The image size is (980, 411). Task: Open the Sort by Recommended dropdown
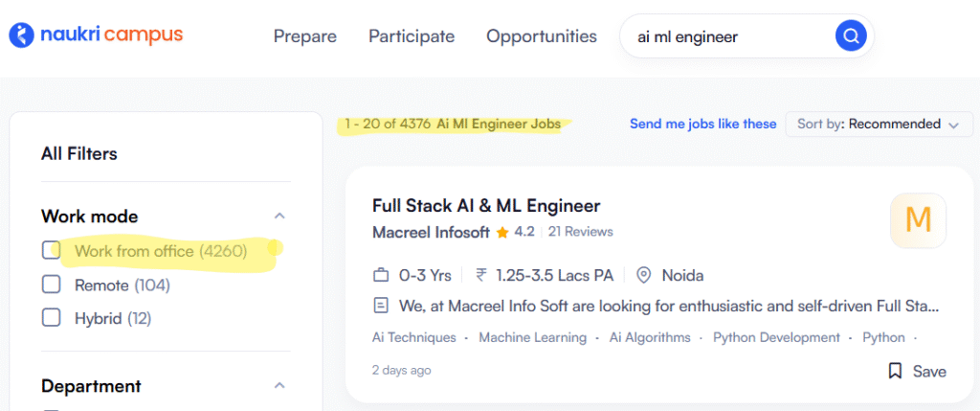pos(879,124)
